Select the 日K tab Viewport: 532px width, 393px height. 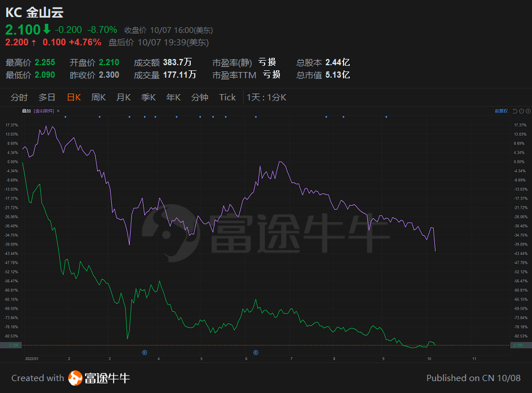[x=74, y=98]
